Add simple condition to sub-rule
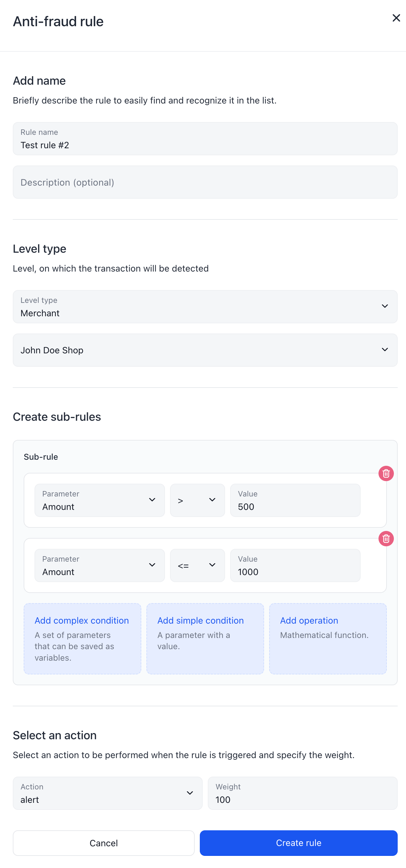406x868 pixels. pyautogui.click(x=205, y=639)
